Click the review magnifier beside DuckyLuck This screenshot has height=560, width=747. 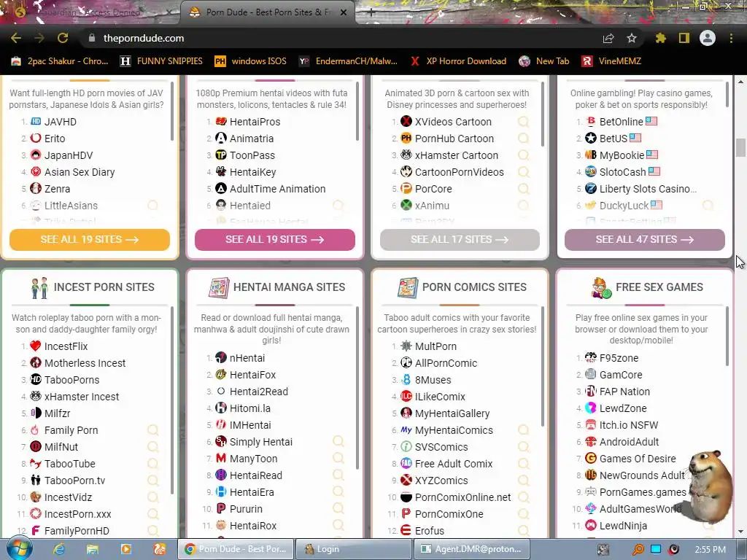[708, 205]
